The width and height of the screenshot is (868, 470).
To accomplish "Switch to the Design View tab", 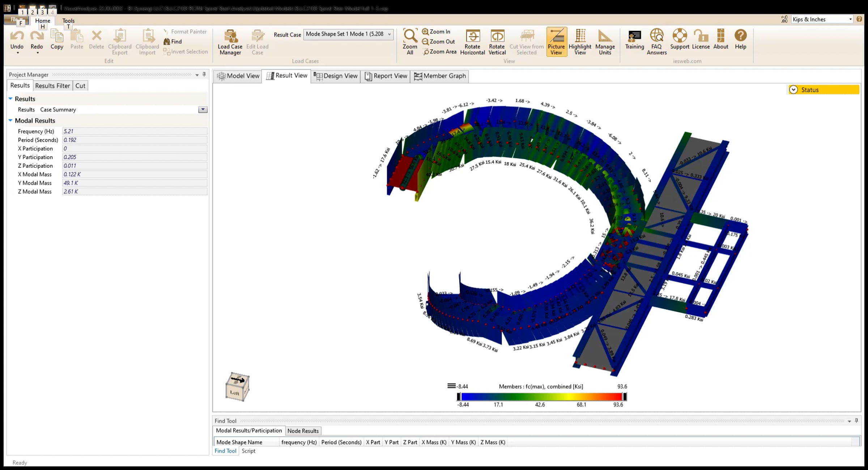I will 336,76.
